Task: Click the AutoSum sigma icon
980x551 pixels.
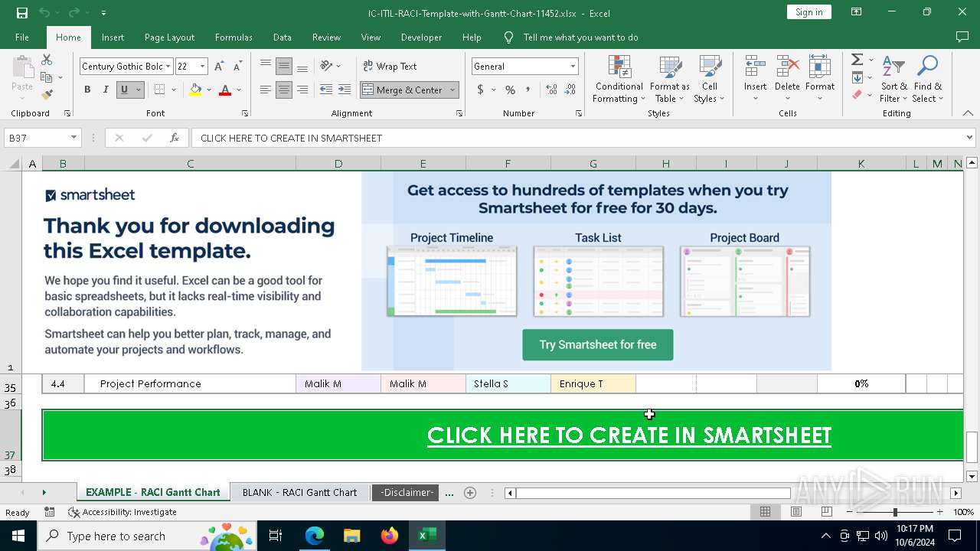Action: 857,60
